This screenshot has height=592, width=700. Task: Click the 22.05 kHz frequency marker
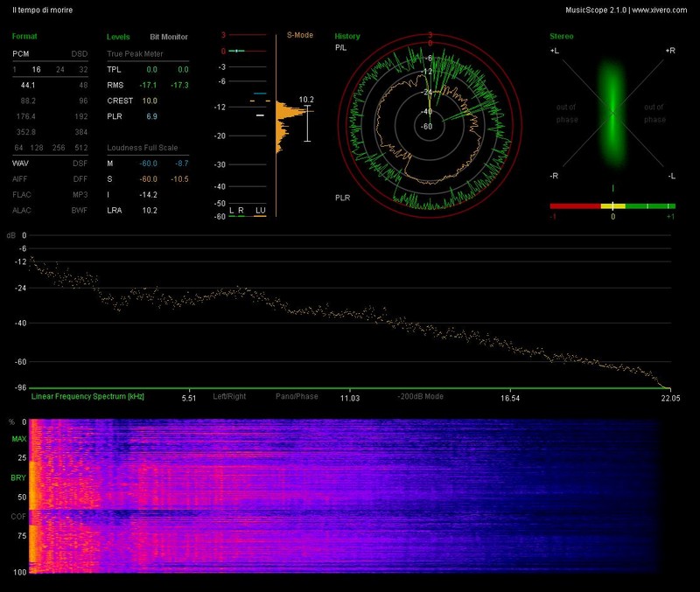point(670,398)
